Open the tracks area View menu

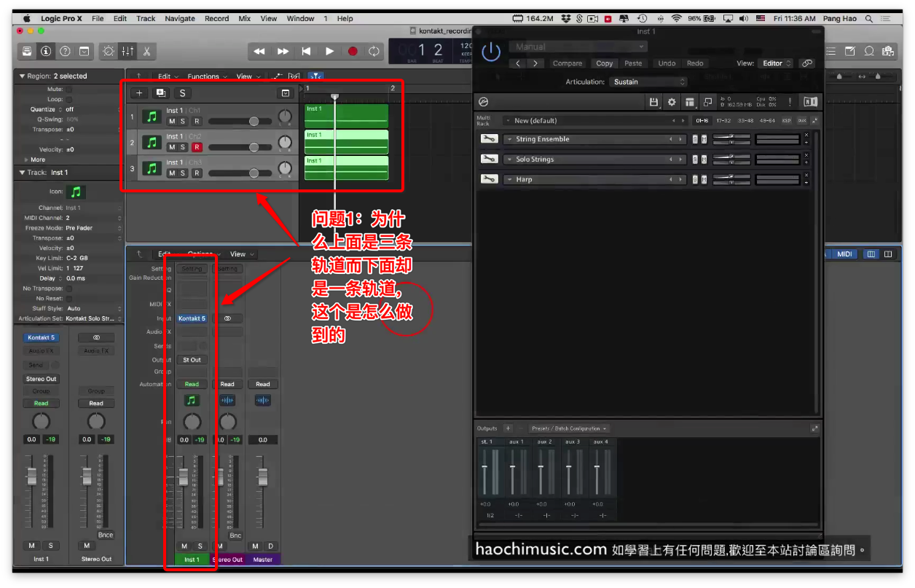click(247, 76)
